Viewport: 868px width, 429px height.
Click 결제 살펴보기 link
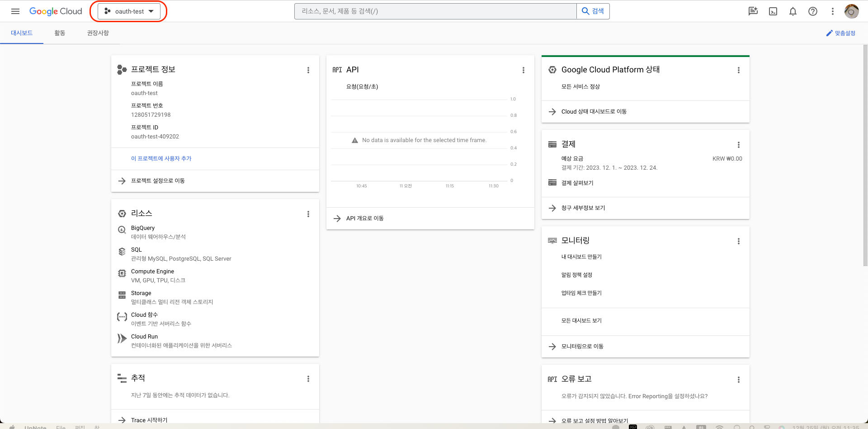[577, 183]
